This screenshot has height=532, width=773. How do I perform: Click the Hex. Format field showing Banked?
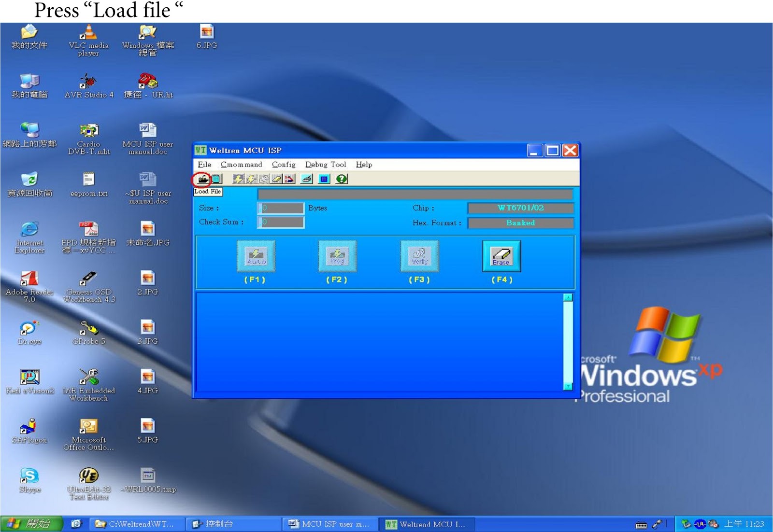tap(521, 223)
